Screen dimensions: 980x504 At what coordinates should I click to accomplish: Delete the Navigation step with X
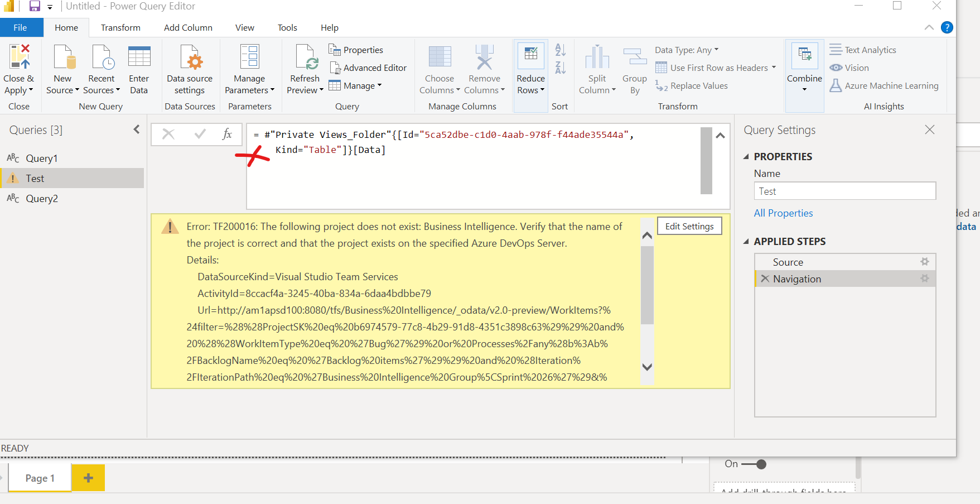point(765,279)
